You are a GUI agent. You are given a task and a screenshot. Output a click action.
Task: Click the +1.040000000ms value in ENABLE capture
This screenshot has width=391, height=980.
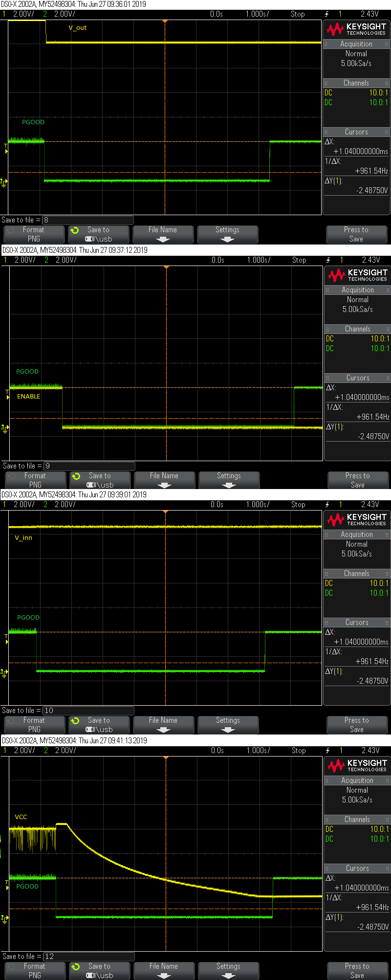pyautogui.click(x=362, y=398)
